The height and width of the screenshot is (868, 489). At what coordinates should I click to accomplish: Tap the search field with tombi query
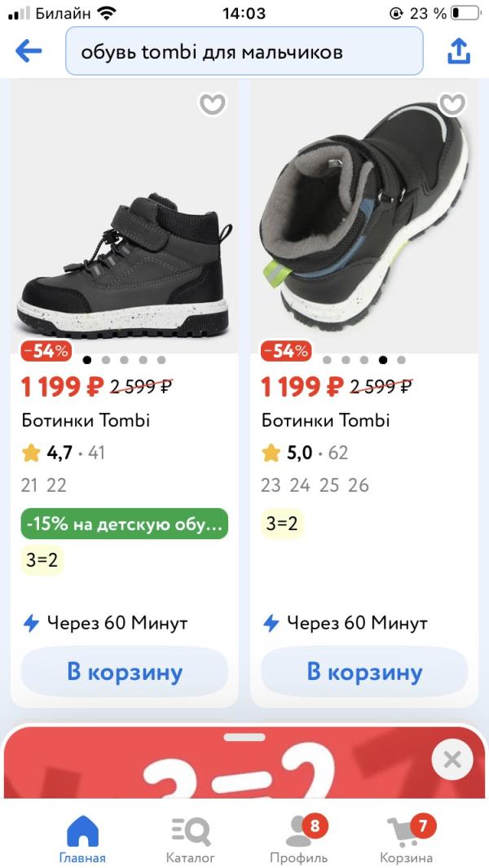coord(244,51)
